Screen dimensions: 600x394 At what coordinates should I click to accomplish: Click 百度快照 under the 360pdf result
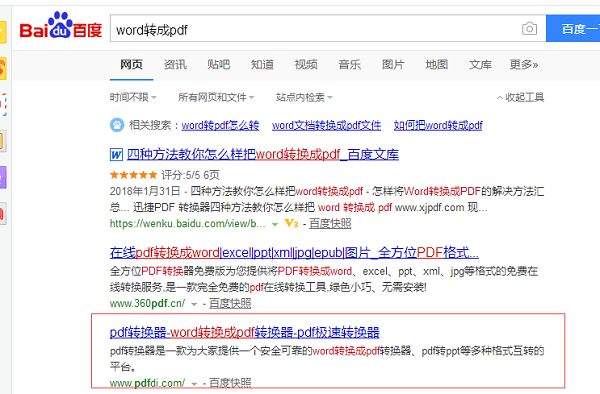point(230,303)
